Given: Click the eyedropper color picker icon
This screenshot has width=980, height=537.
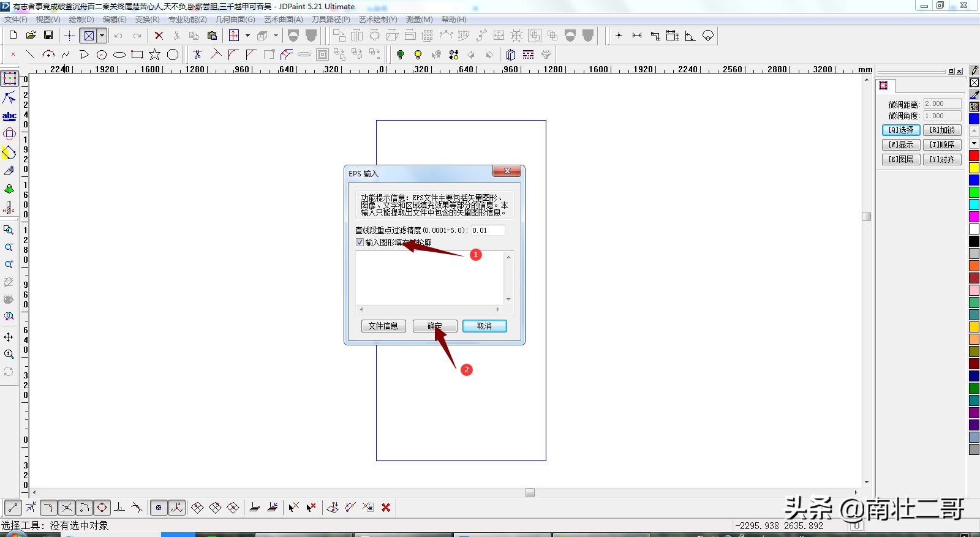Looking at the screenshot, I should coord(974,95).
